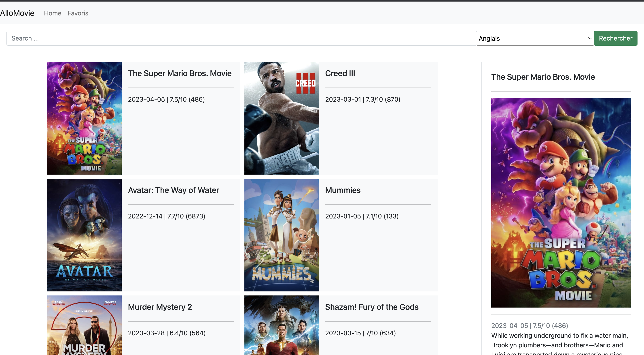Select the Avatar: The Way of Water poster

(x=84, y=235)
